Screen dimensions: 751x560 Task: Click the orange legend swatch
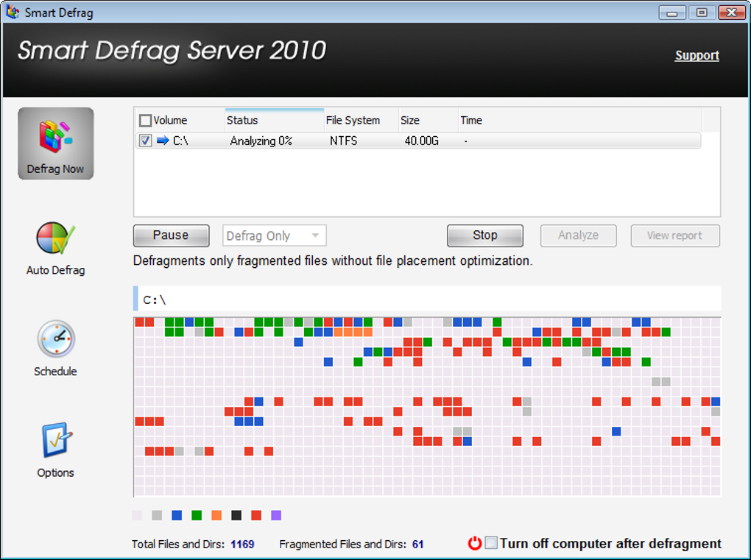pos(216,515)
